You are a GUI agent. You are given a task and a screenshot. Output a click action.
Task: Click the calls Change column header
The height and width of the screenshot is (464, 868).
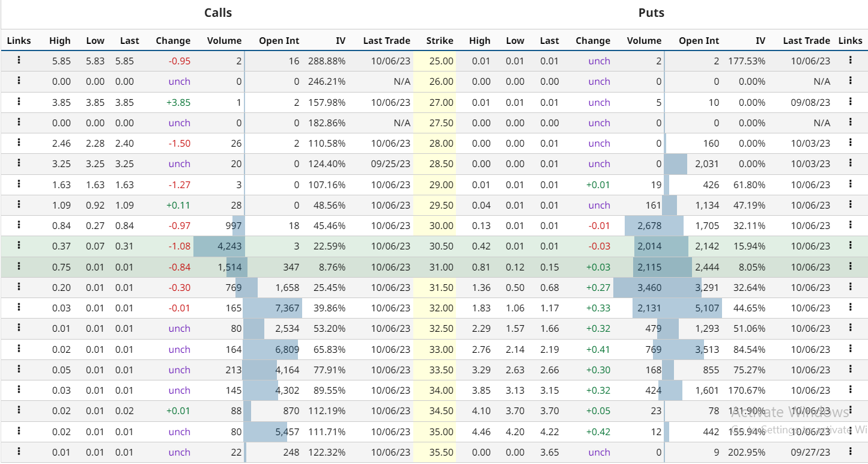(x=173, y=41)
